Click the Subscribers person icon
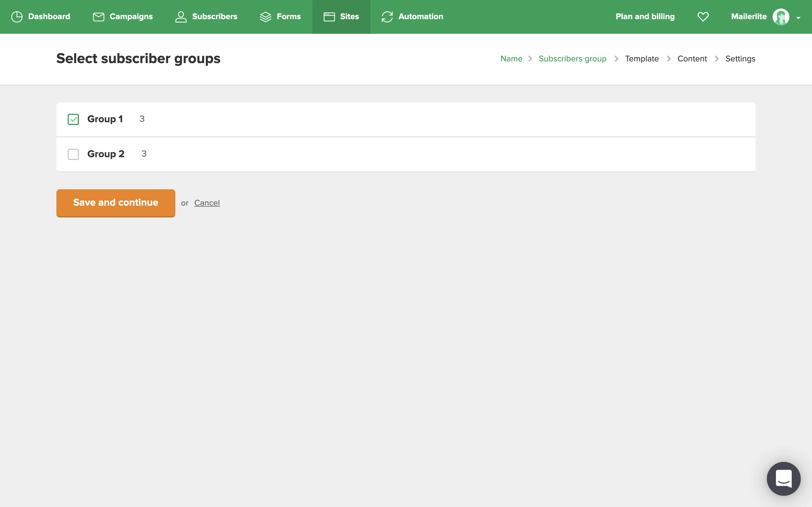The height and width of the screenshot is (507, 812). [181, 17]
